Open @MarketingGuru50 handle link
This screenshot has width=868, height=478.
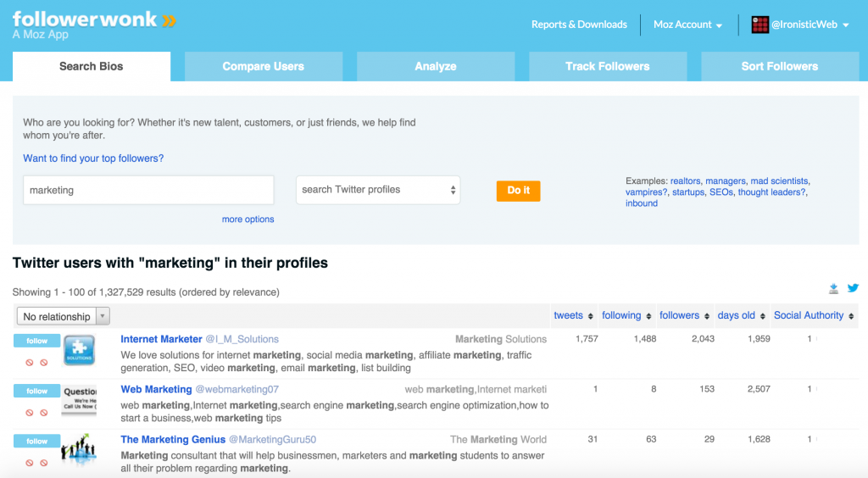[272, 439]
